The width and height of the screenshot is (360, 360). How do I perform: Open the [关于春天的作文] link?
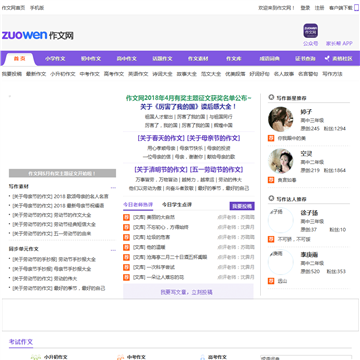(161, 138)
